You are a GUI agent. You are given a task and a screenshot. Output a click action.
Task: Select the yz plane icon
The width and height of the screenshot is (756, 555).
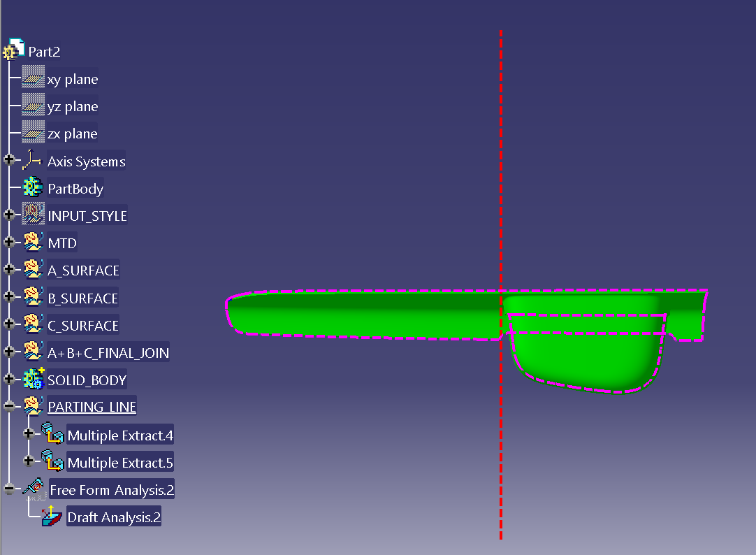tap(34, 105)
